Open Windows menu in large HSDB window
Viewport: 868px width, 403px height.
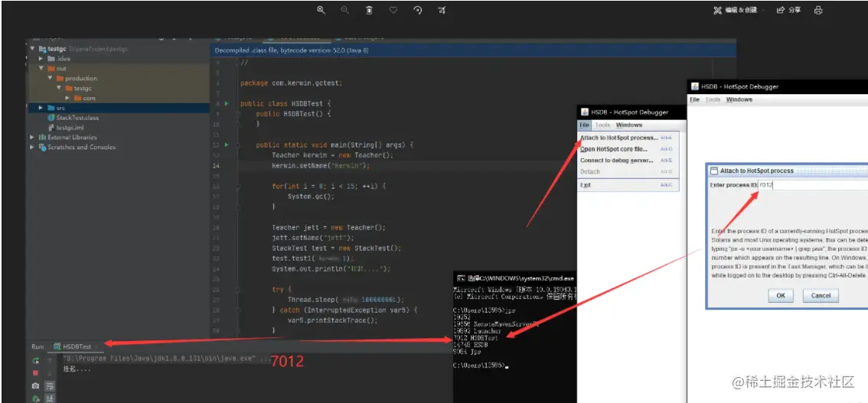tap(739, 99)
